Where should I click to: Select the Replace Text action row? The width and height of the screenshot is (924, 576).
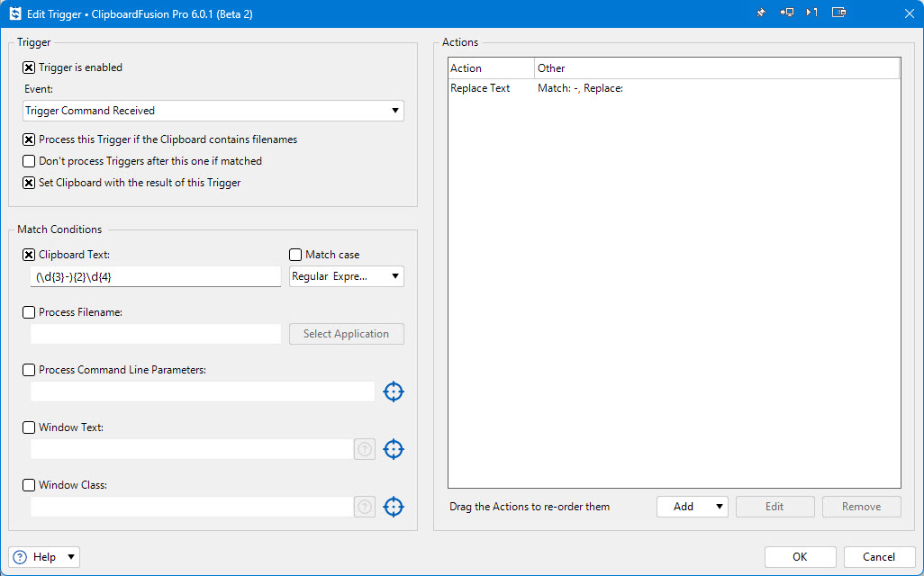coord(481,88)
